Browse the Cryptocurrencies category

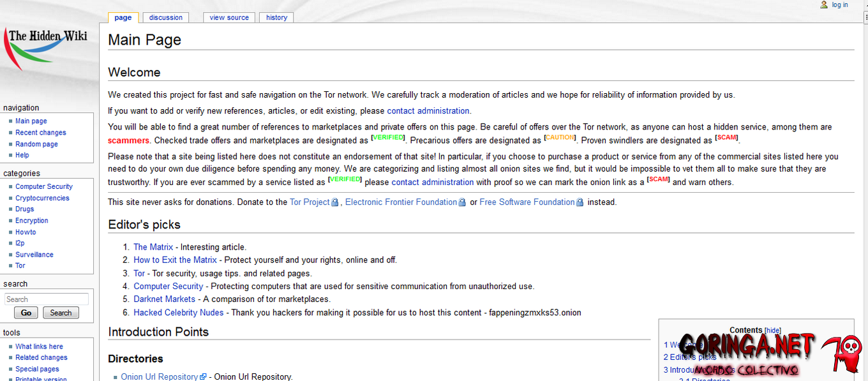click(x=42, y=198)
